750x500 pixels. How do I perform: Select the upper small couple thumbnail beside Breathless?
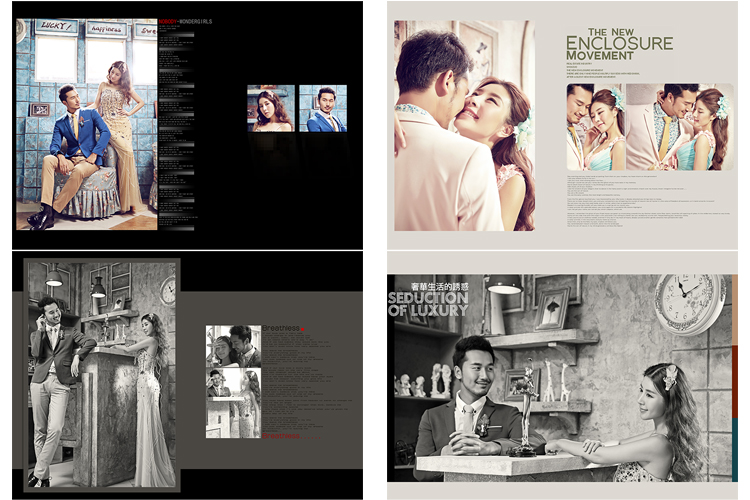coord(233,346)
